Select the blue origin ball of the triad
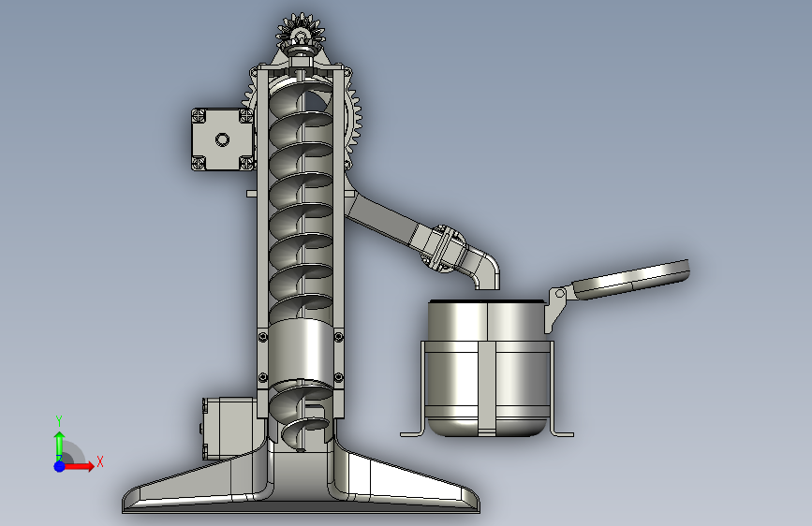 [x=60, y=466]
